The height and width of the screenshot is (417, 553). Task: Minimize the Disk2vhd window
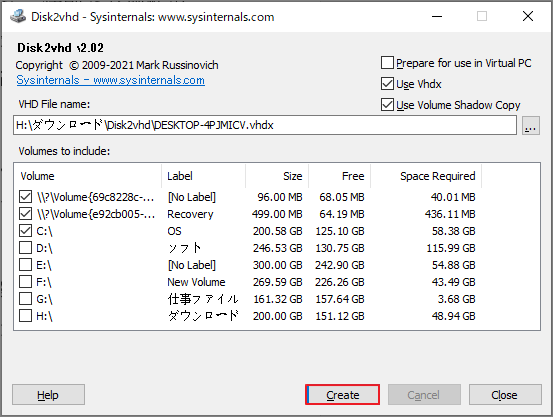[x=437, y=16]
